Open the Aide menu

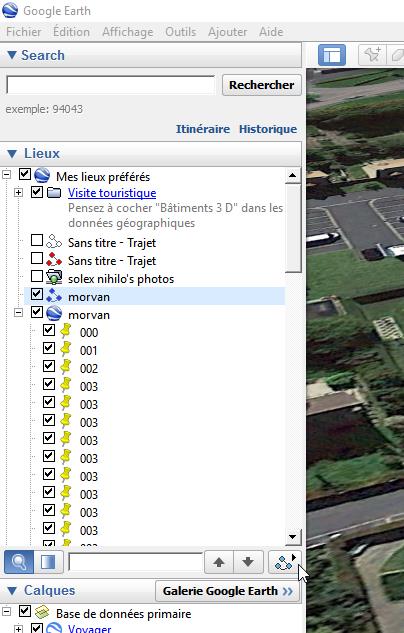271,31
